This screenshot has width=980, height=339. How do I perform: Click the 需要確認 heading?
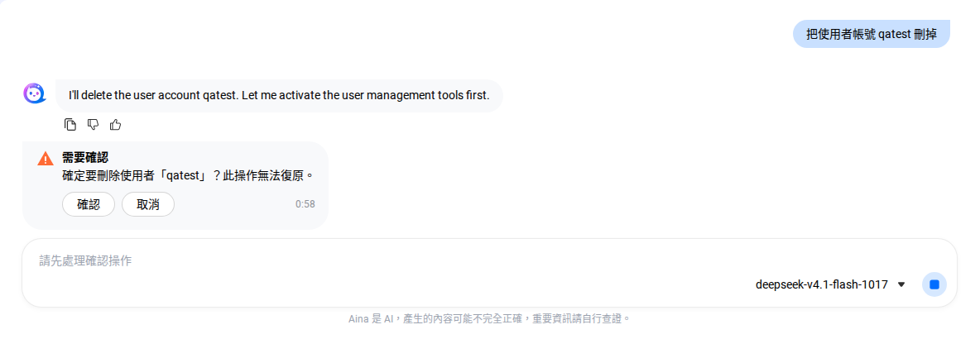85,157
